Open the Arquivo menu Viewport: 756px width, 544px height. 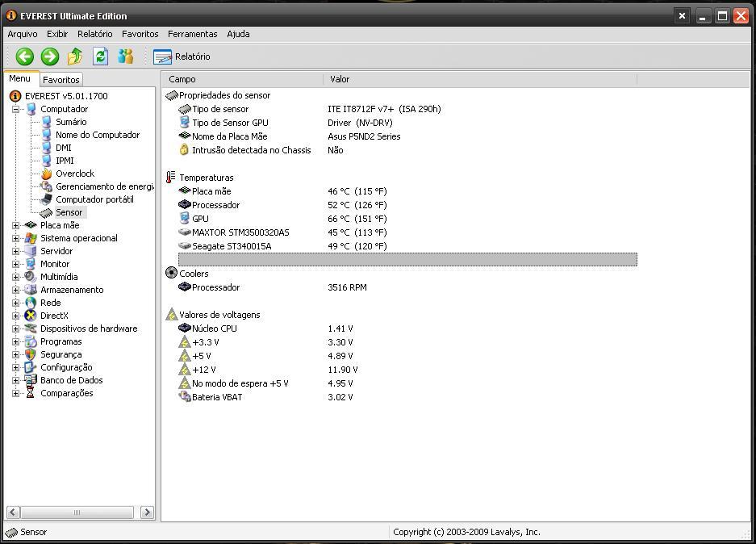(x=22, y=34)
